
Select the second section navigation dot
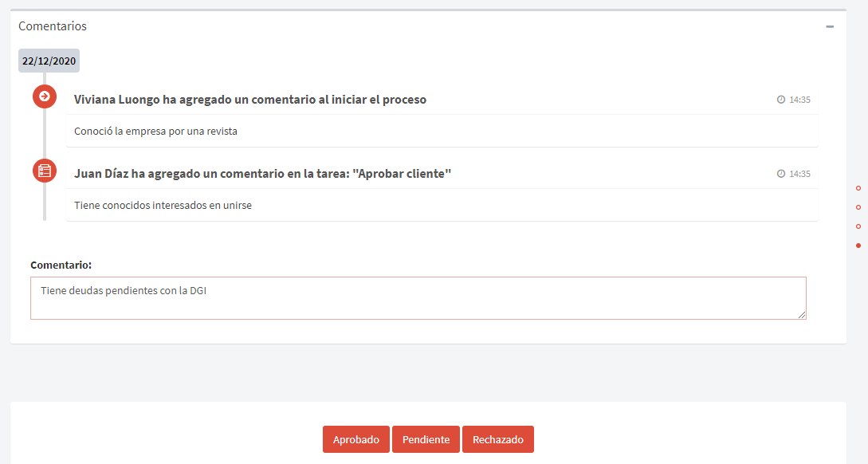click(858, 207)
